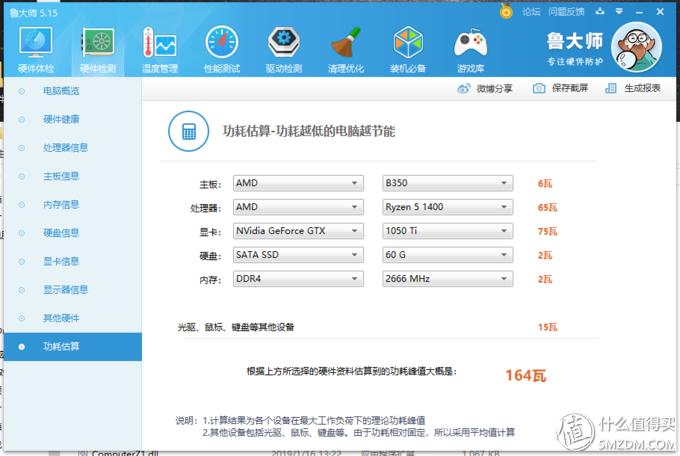The image size is (680, 456).
Task: Click the 164瓦 total power estimate
Action: (526, 375)
